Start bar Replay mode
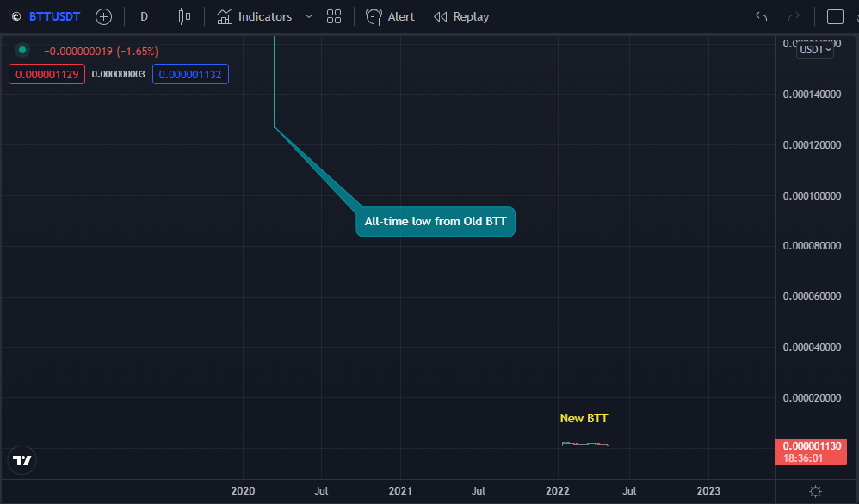 (x=461, y=16)
